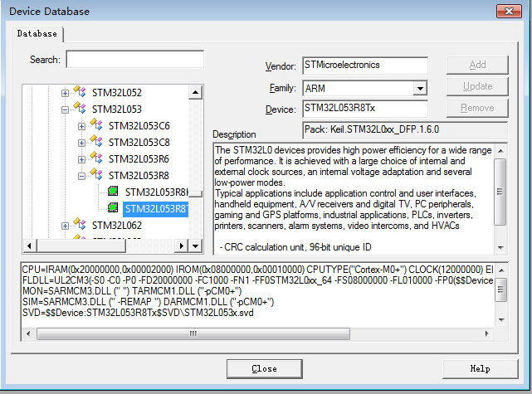Viewport: 532px width, 394px height.
Task: Select the STM32L053R8H device entry
Action: pos(156,192)
